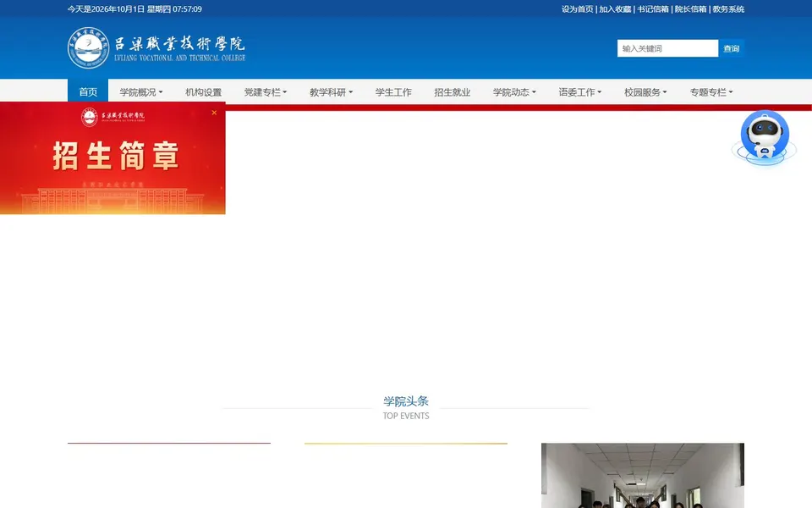Viewport: 812px width, 508px height.
Task: Expand the 教学科研 dropdown menu
Action: pos(331,91)
